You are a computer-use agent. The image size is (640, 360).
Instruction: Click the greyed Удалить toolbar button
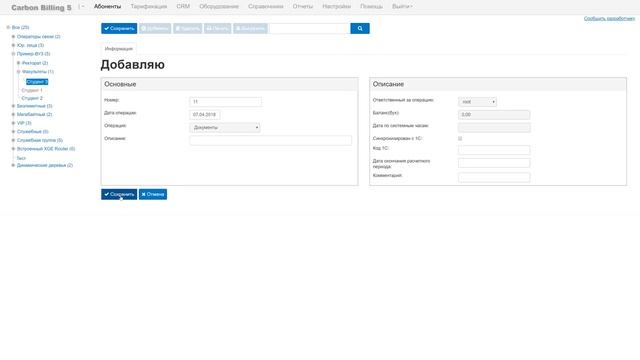click(188, 29)
